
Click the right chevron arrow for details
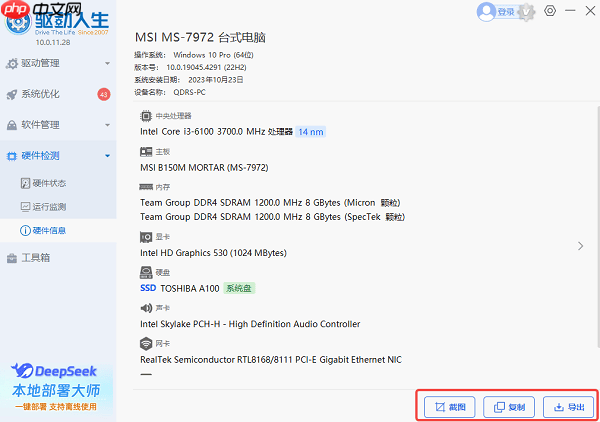click(580, 246)
